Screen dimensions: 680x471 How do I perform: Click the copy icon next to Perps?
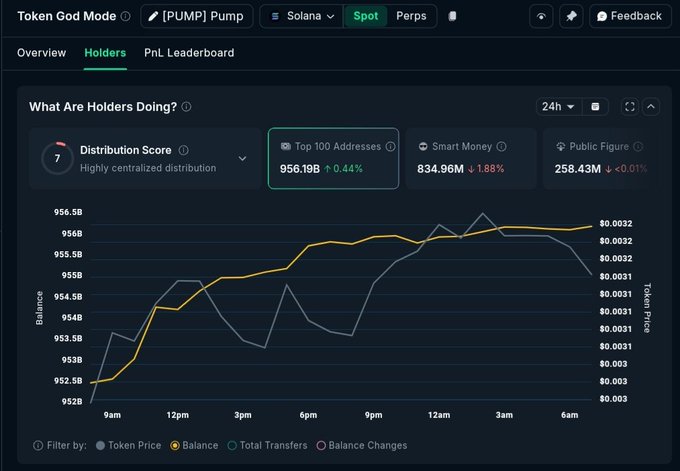(x=453, y=16)
